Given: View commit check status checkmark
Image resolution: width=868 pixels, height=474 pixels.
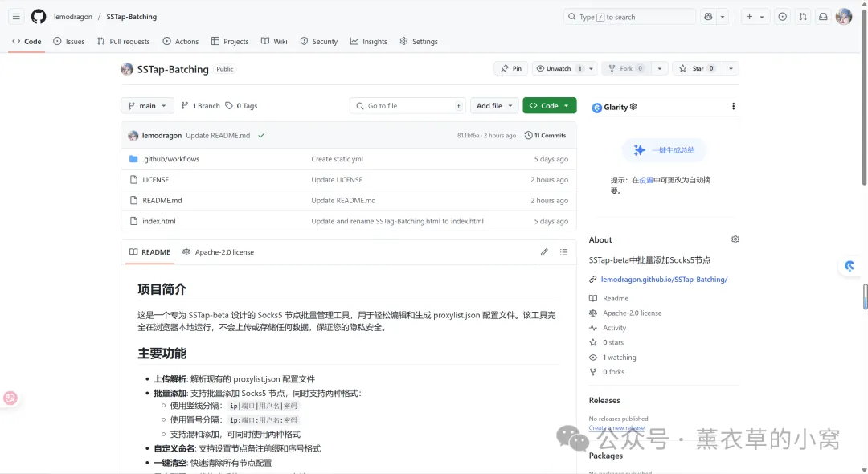Looking at the screenshot, I should (261, 135).
